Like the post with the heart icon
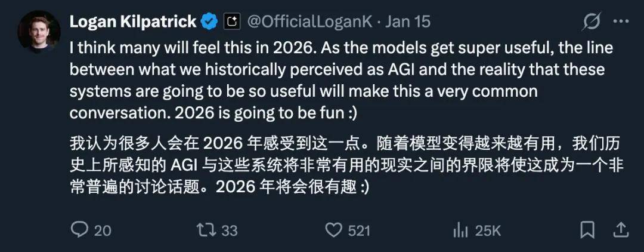 (334, 230)
